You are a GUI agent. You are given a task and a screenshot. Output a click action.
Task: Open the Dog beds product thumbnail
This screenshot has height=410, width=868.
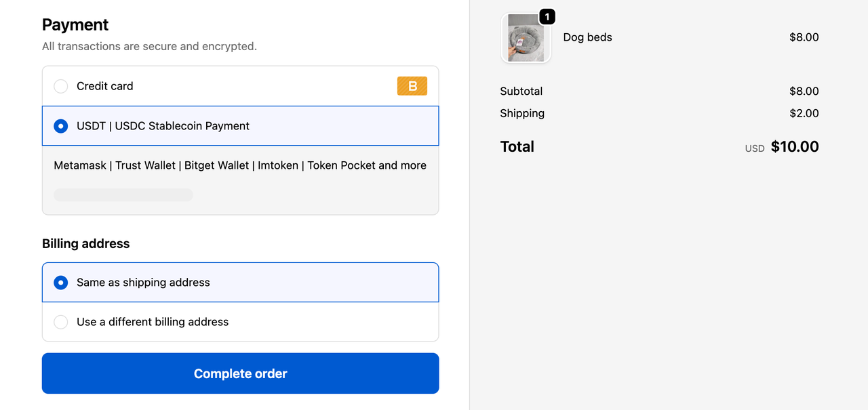point(526,39)
